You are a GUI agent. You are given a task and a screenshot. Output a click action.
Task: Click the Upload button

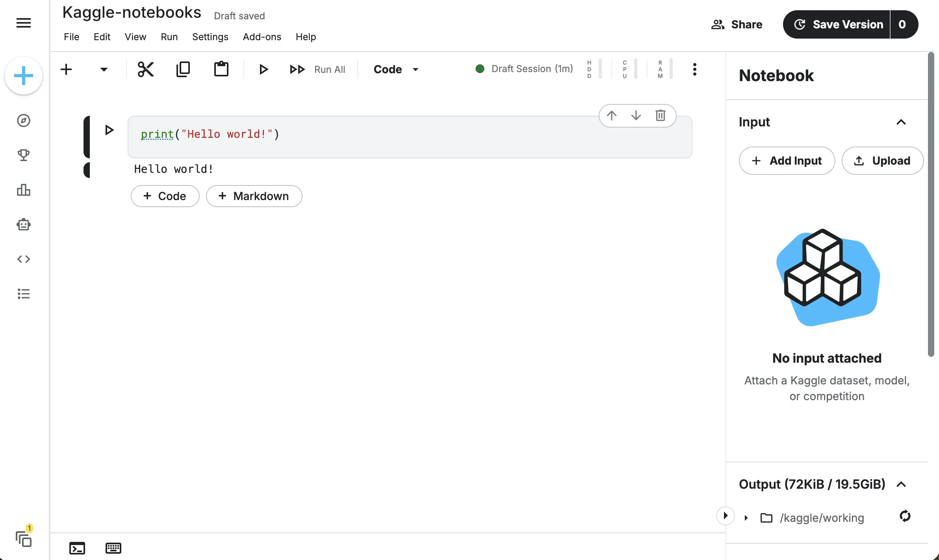[x=883, y=161]
